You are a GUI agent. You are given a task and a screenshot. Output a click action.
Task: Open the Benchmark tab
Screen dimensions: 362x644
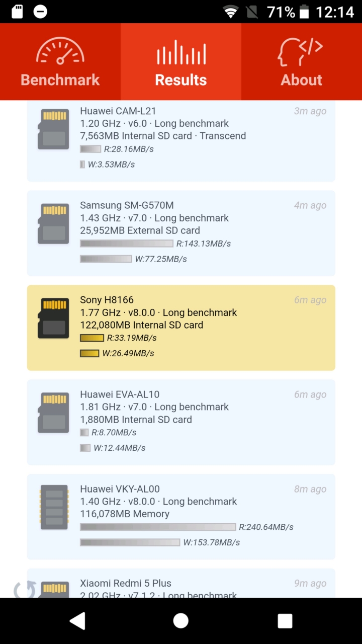point(60,61)
